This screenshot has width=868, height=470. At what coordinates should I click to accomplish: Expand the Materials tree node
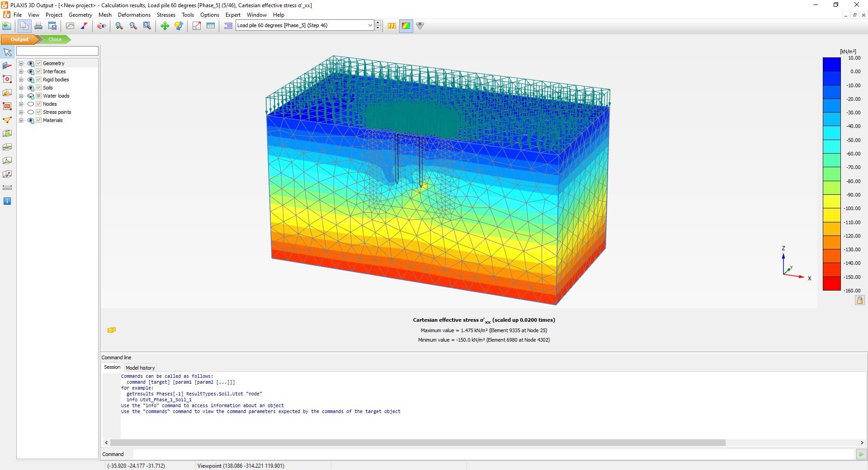[21, 120]
